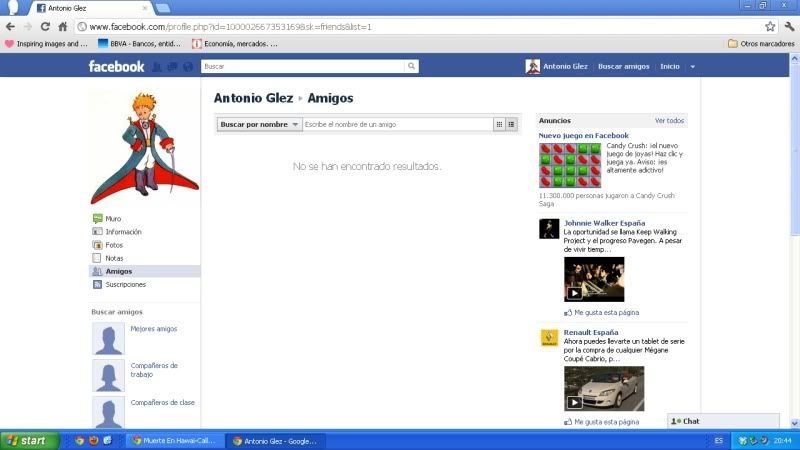This screenshot has width=800, height=450.
Task: Click Antonio Glez breadcrumb heading
Action: 253,98
